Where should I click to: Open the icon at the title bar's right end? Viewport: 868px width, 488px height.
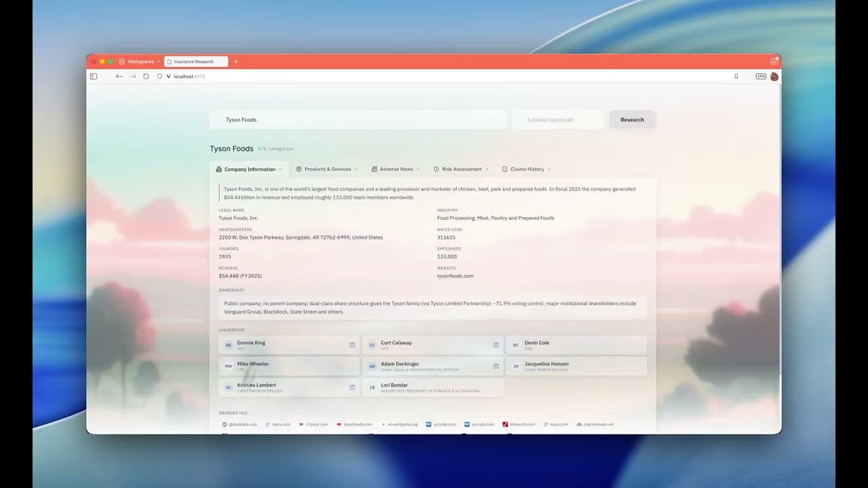click(774, 62)
